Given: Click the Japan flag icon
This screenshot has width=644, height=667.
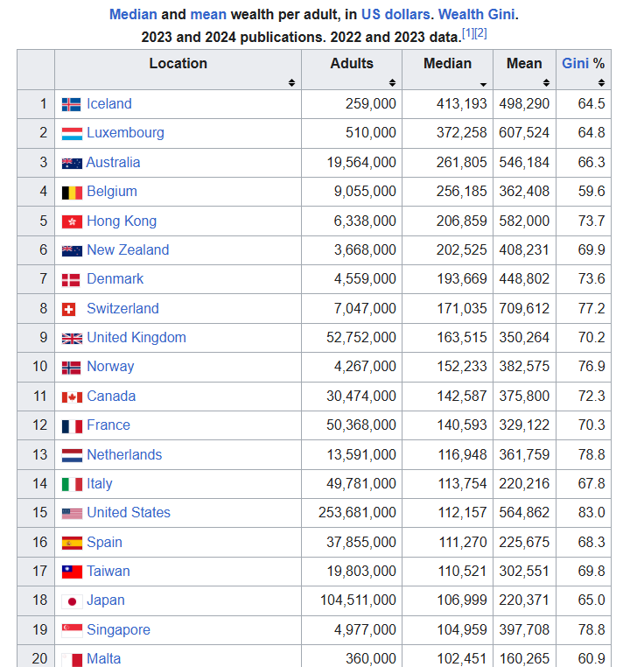Looking at the screenshot, I should pos(72,601).
